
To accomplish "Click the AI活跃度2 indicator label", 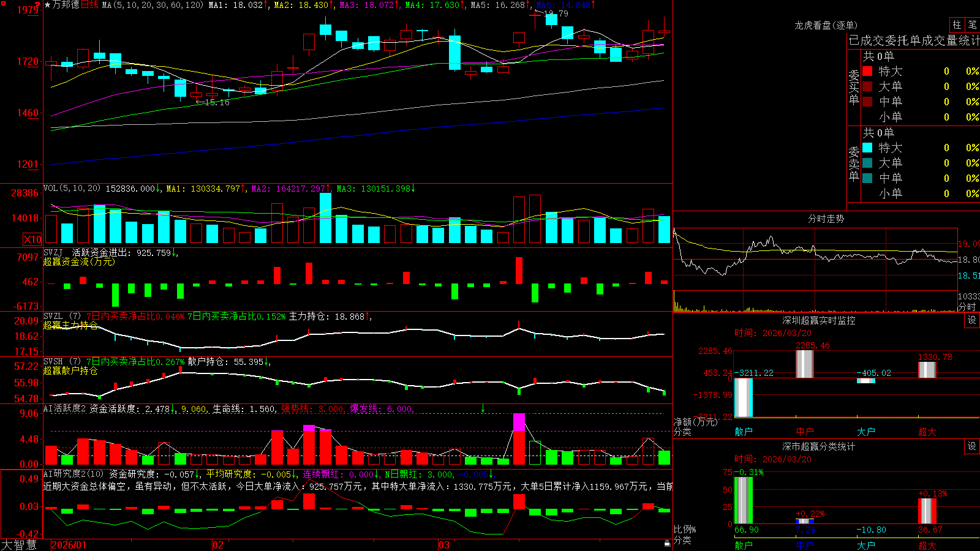I will point(65,408).
